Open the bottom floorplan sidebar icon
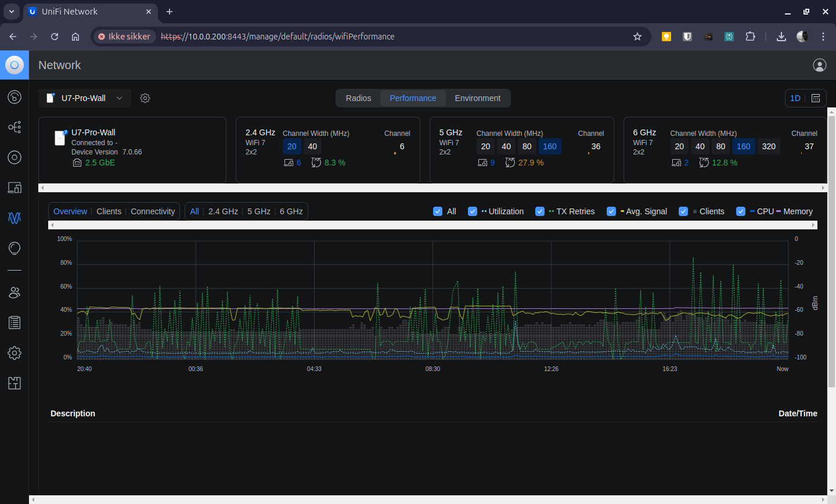This screenshot has height=504, width=836. pyautogui.click(x=15, y=383)
